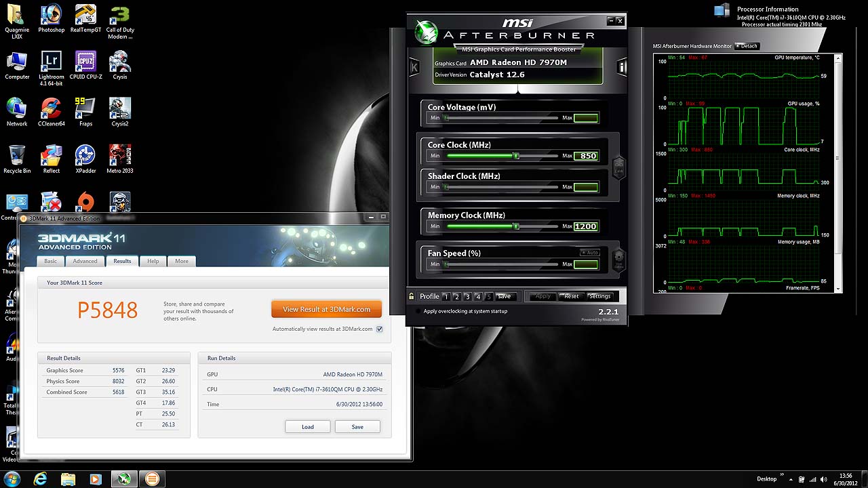The image size is (868, 488).
Task: Click the Load button in Run Details
Action: pyautogui.click(x=308, y=426)
